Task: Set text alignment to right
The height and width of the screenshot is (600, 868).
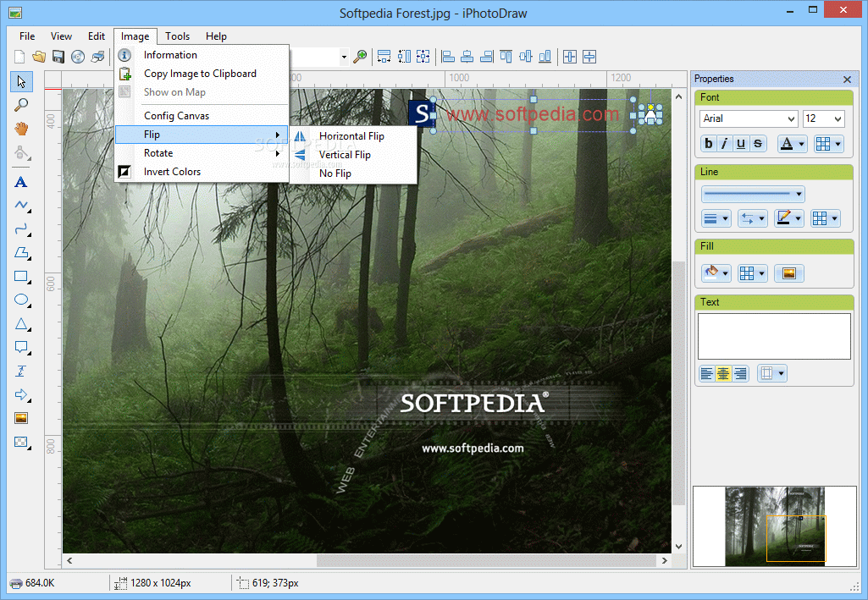Action: pos(740,374)
